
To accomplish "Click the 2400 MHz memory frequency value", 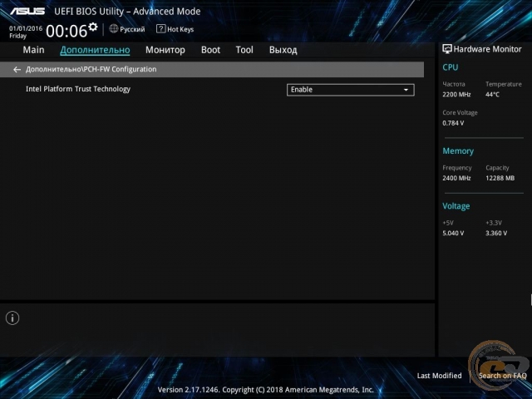I will (456, 178).
